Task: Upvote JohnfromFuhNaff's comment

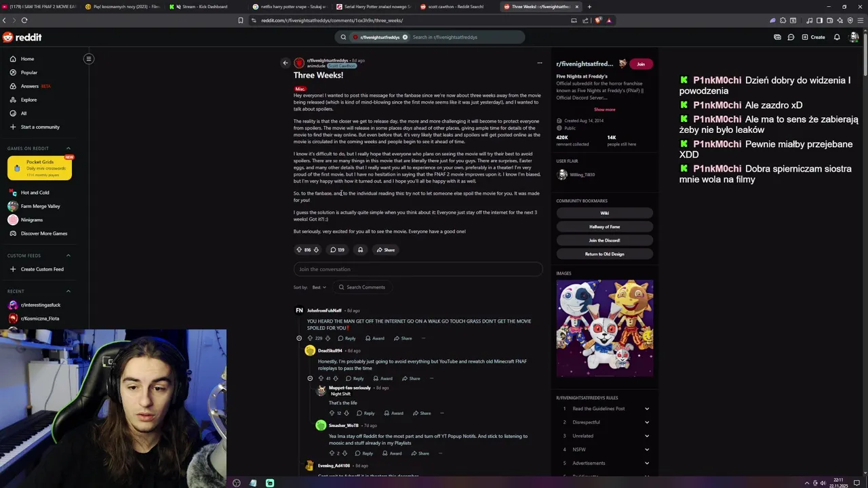Action: pyautogui.click(x=310, y=338)
